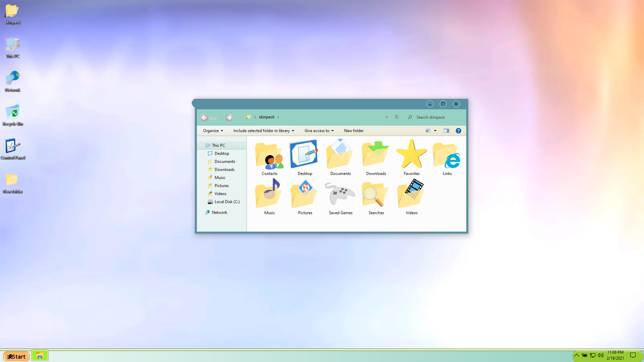Click the New folder button
The width and height of the screenshot is (644, 362).
354,131
